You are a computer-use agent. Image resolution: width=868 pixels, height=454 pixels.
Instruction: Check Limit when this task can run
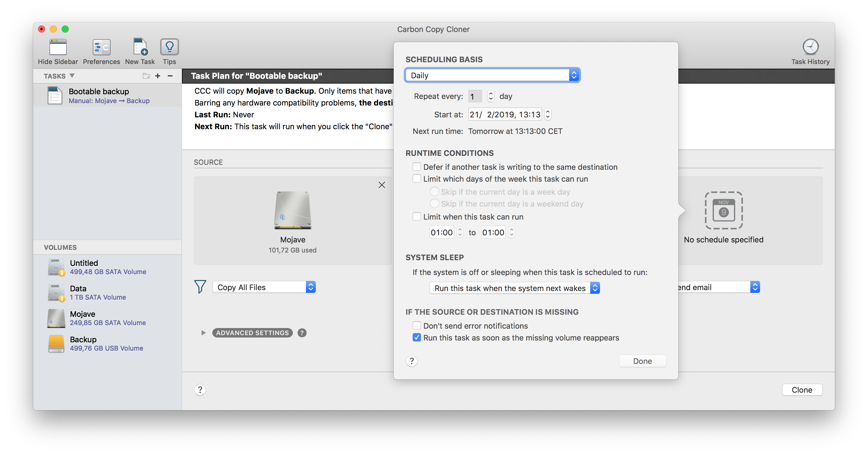pyautogui.click(x=417, y=217)
